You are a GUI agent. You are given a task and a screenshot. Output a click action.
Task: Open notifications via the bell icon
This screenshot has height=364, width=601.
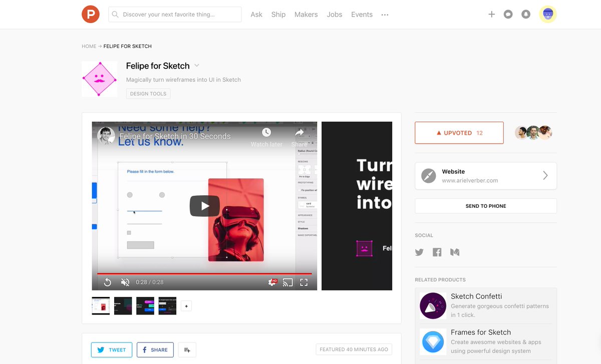tap(525, 14)
